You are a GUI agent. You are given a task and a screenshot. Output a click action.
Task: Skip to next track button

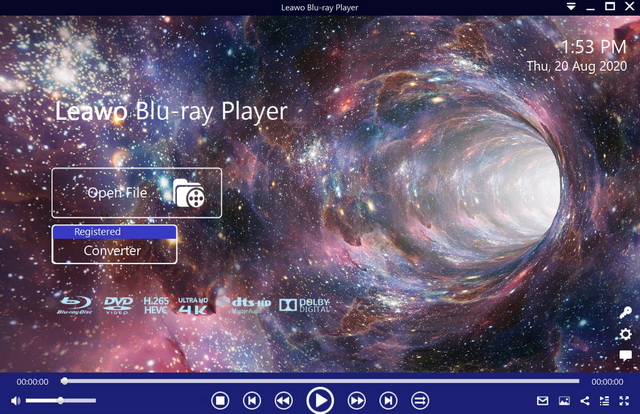(x=388, y=401)
